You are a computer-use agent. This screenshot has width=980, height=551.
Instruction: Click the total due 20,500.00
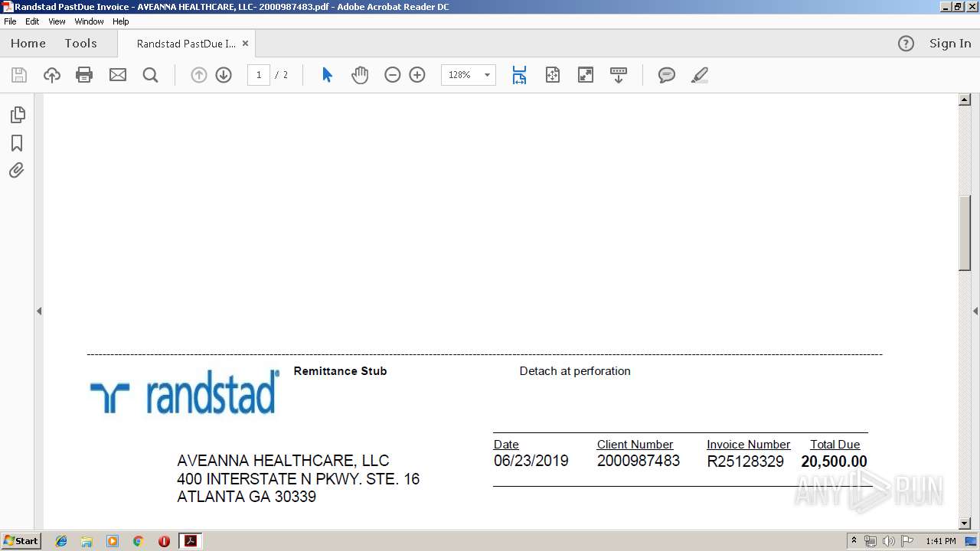click(x=835, y=461)
